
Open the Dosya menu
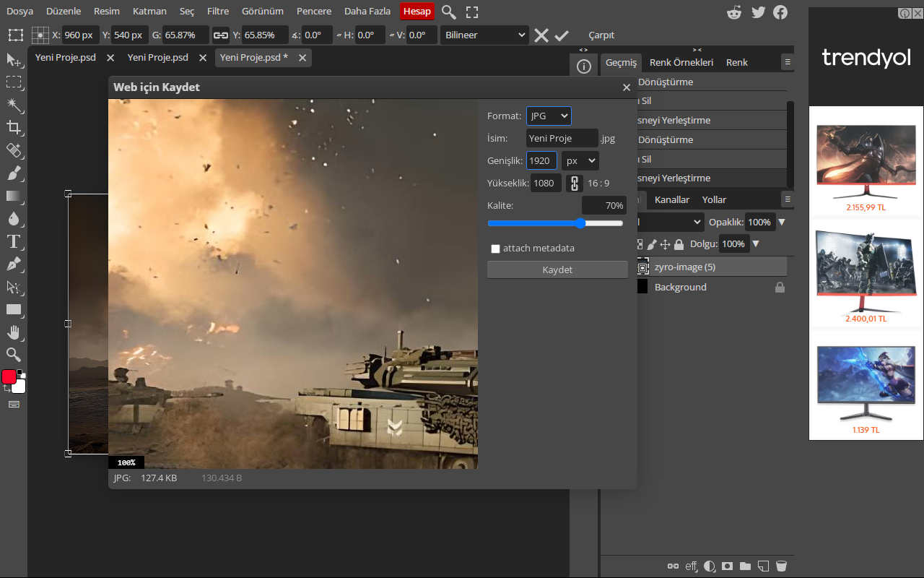tap(20, 11)
